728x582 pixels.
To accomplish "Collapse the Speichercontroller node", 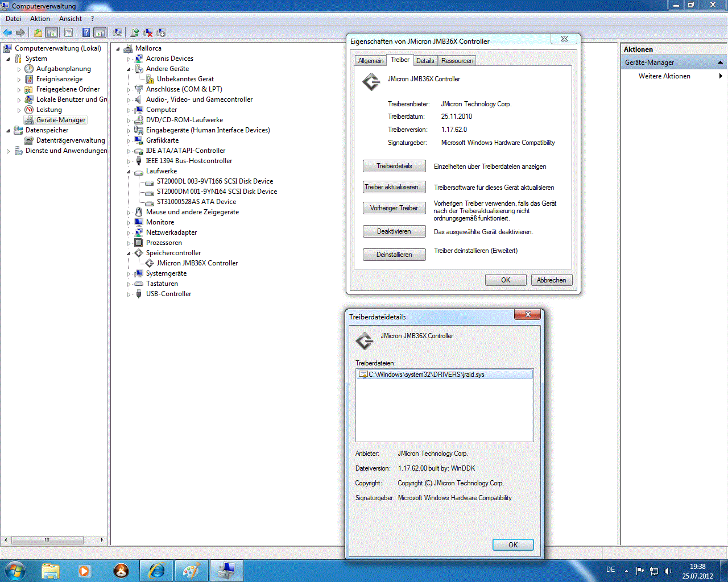I will 129,253.
